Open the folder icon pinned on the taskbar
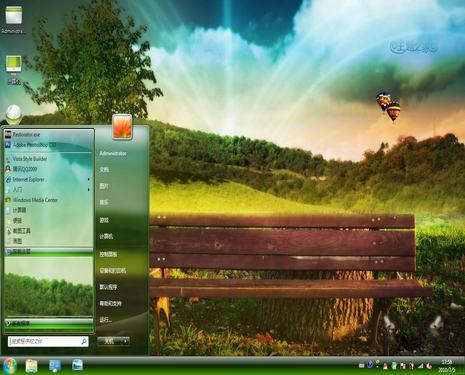The width and height of the screenshot is (465, 375). tap(31, 366)
